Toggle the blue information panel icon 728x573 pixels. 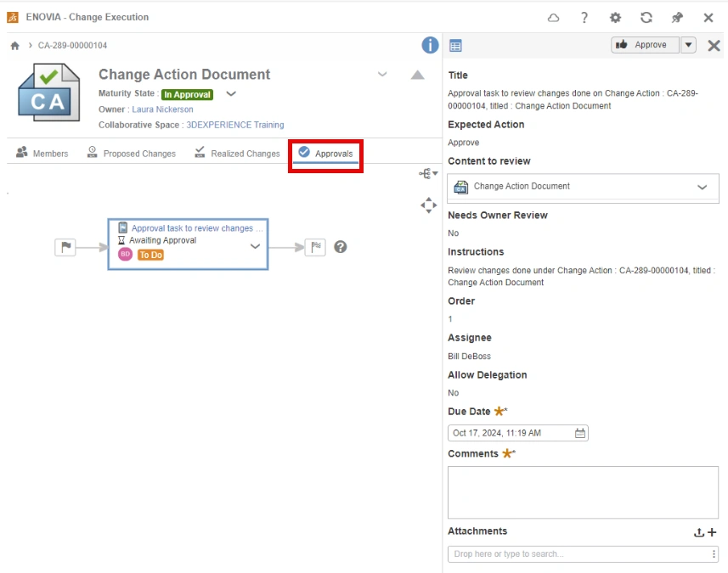[x=430, y=45]
